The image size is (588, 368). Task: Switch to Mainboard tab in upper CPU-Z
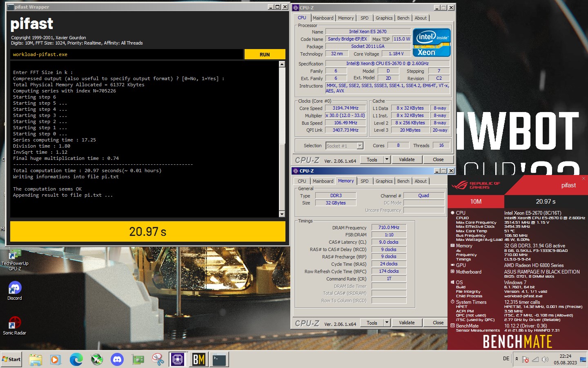(x=323, y=18)
